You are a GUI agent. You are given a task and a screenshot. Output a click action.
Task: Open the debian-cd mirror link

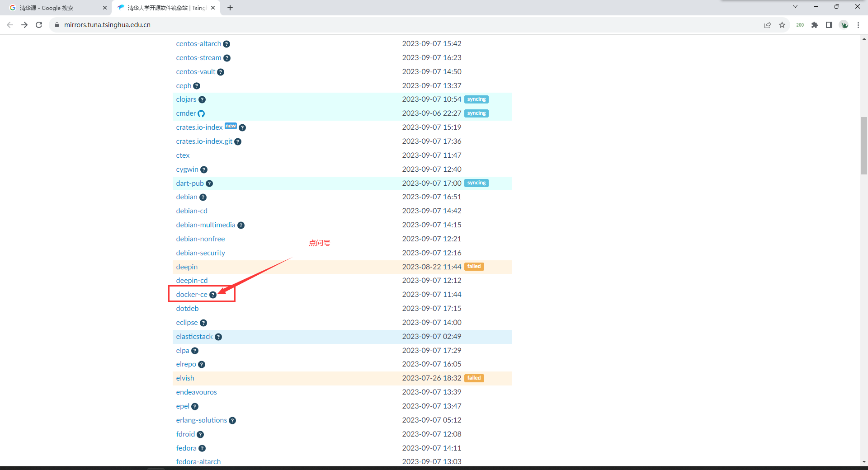pos(192,211)
